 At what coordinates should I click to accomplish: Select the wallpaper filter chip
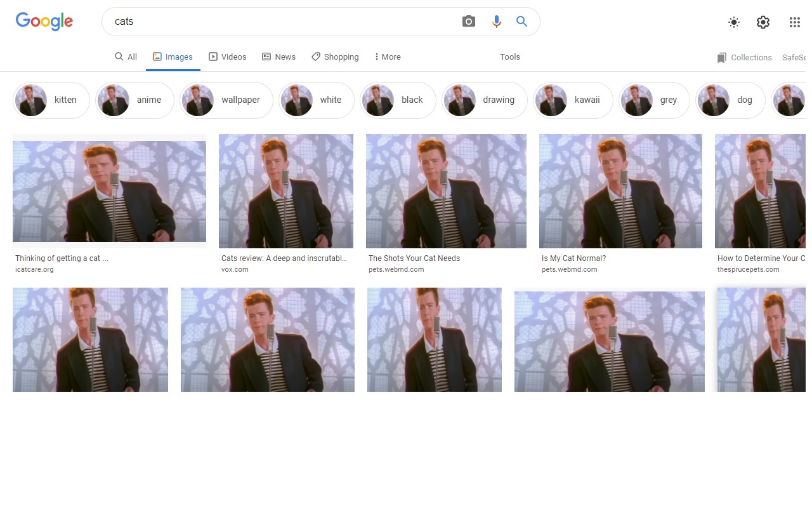tap(226, 100)
